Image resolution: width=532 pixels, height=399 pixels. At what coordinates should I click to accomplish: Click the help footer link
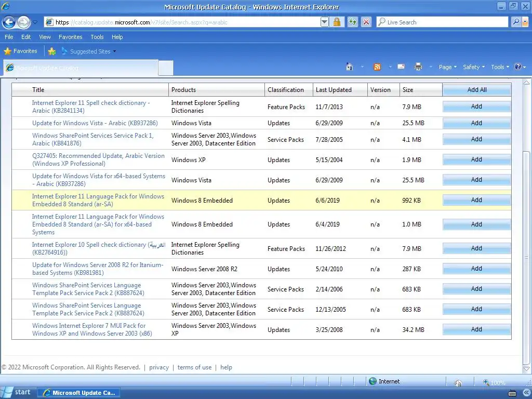[x=226, y=367]
